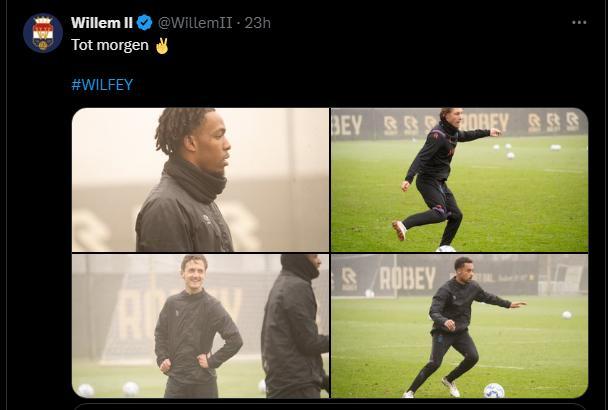Open the photo of the player with dreadlocks

pyautogui.click(x=200, y=179)
